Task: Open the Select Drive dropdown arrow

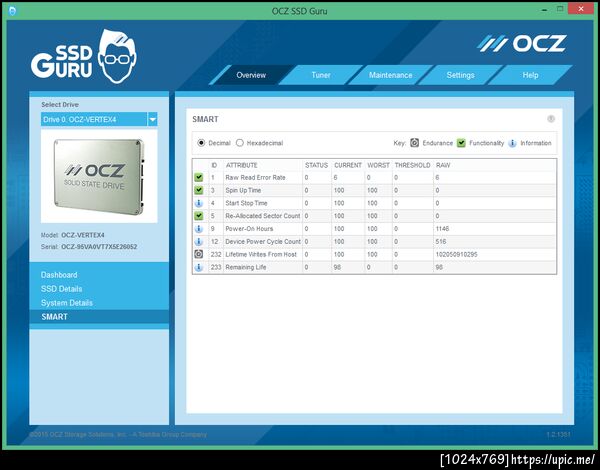Action: (152, 119)
